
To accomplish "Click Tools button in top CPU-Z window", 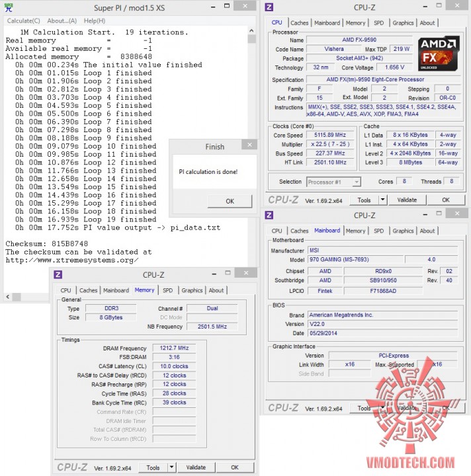I will 364,200.
